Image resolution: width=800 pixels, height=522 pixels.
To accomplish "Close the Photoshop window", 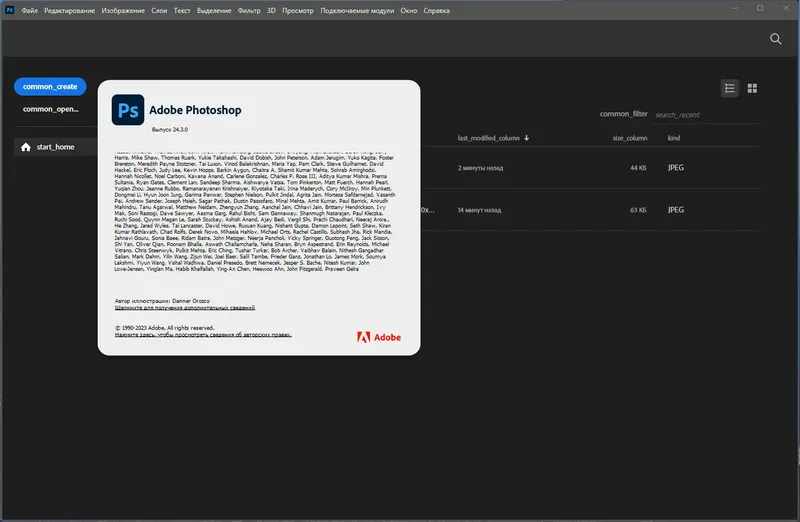I will click(x=786, y=8).
